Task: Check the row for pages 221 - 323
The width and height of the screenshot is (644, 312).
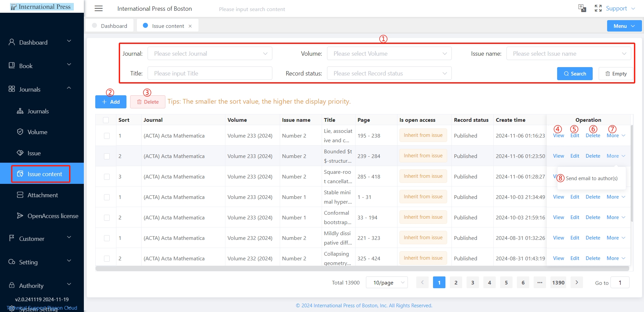Action: point(107,238)
